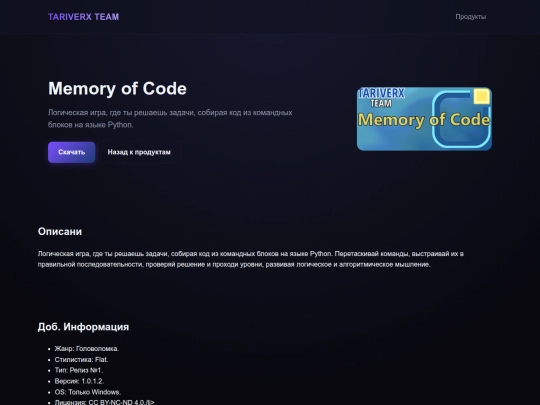Click the Скачать download button
This screenshot has height=405, width=540.
(x=72, y=152)
